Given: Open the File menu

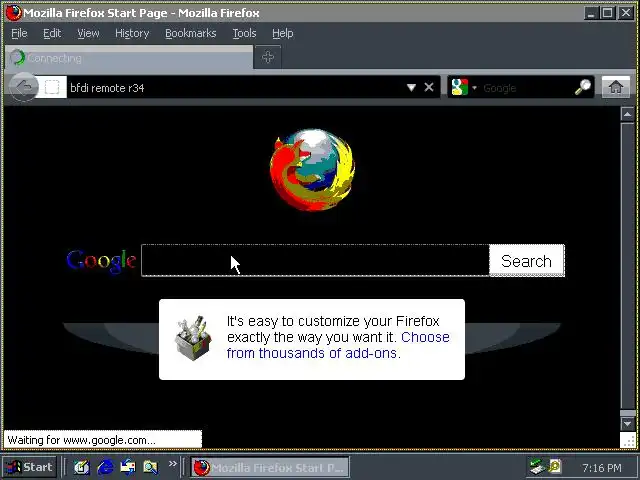Looking at the screenshot, I should pos(19,33).
